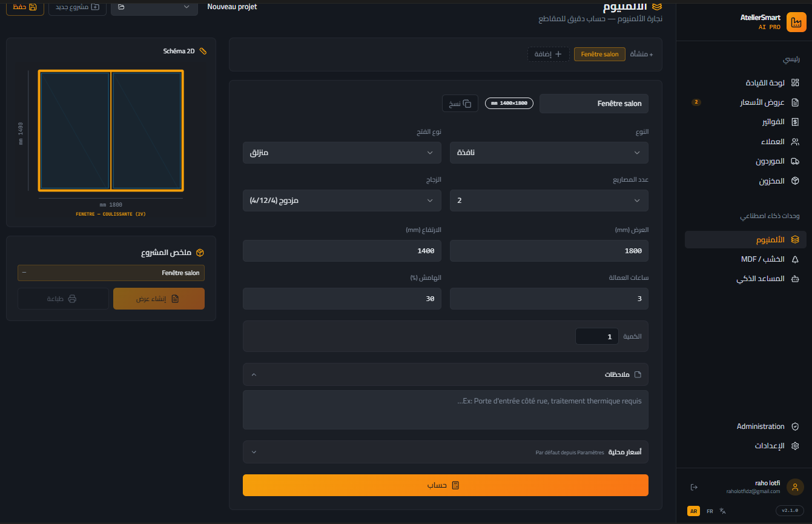Expand the أسعار محلية section

(445, 452)
